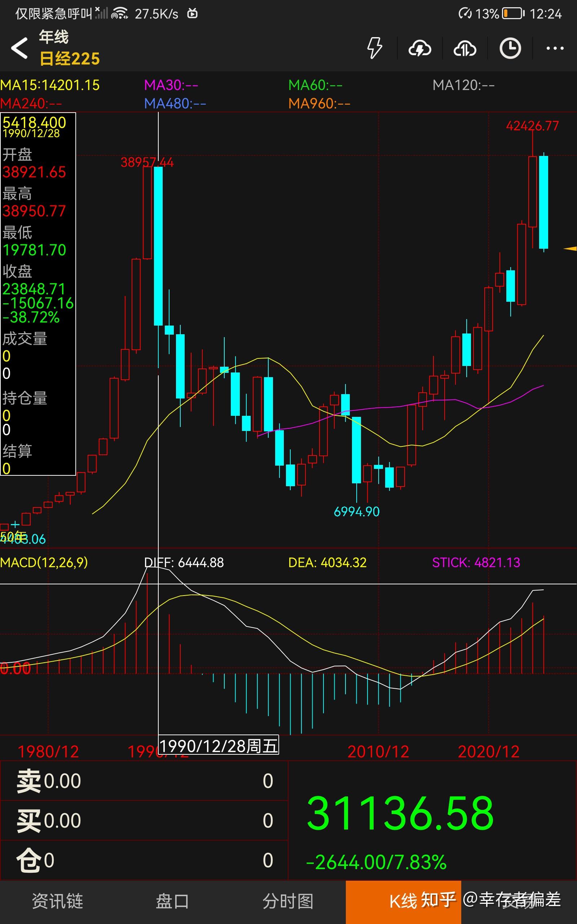Tap the MA15 moving average label
This screenshot has height=924, width=577.
point(50,85)
